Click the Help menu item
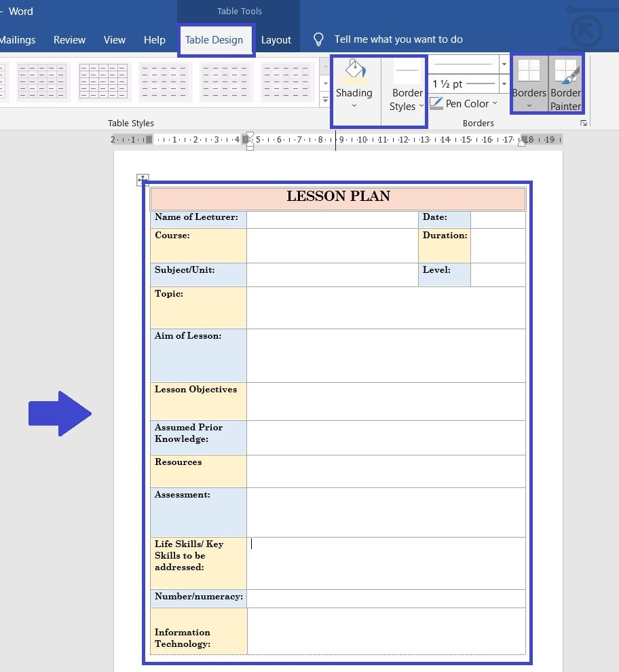 tap(154, 40)
